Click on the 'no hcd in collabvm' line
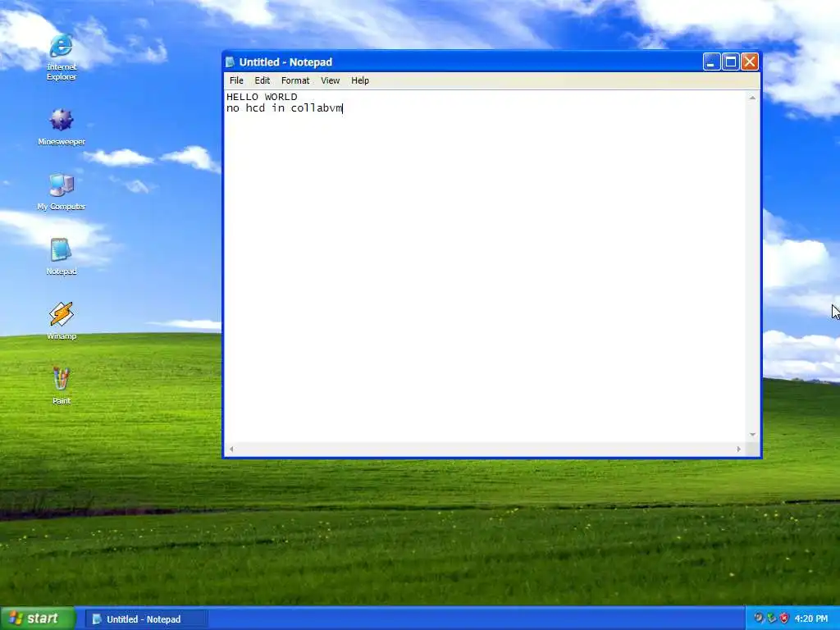 (x=284, y=108)
